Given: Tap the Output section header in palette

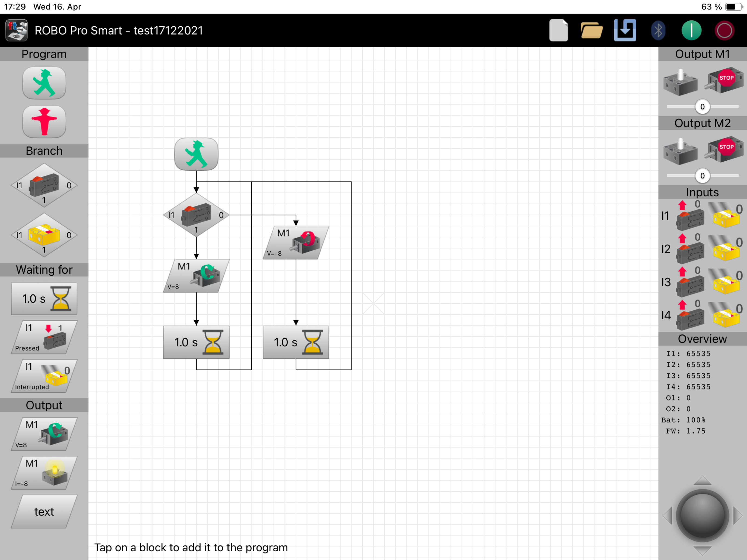Looking at the screenshot, I should 44,405.
